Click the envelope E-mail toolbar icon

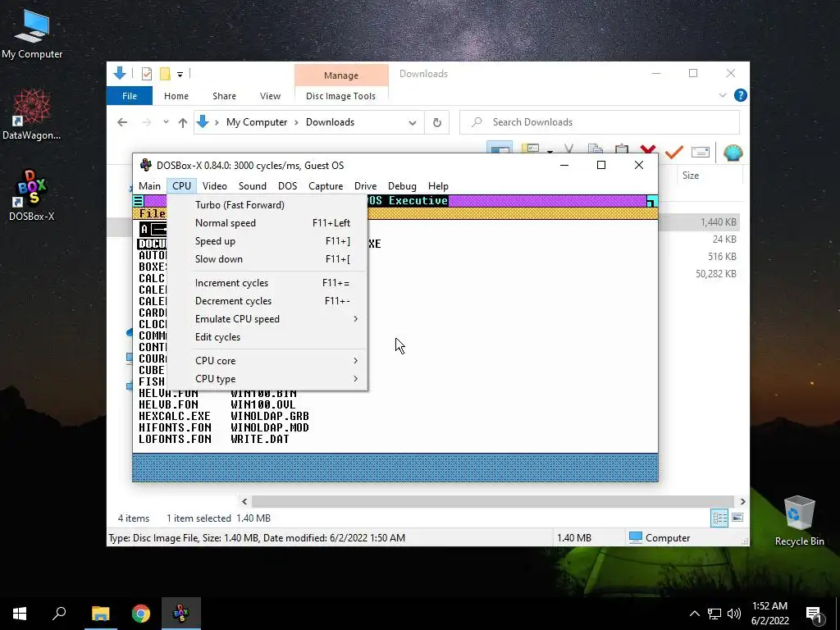click(x=701, y=152)
